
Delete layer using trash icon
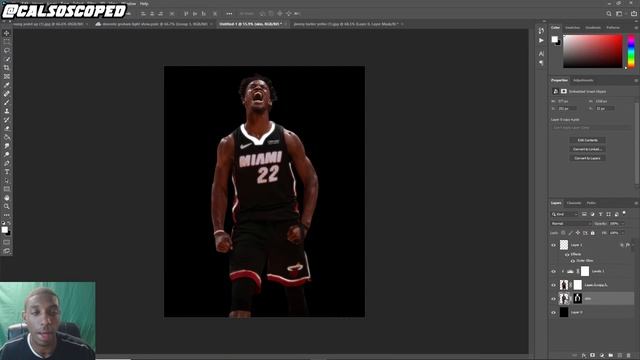[629, 356]
